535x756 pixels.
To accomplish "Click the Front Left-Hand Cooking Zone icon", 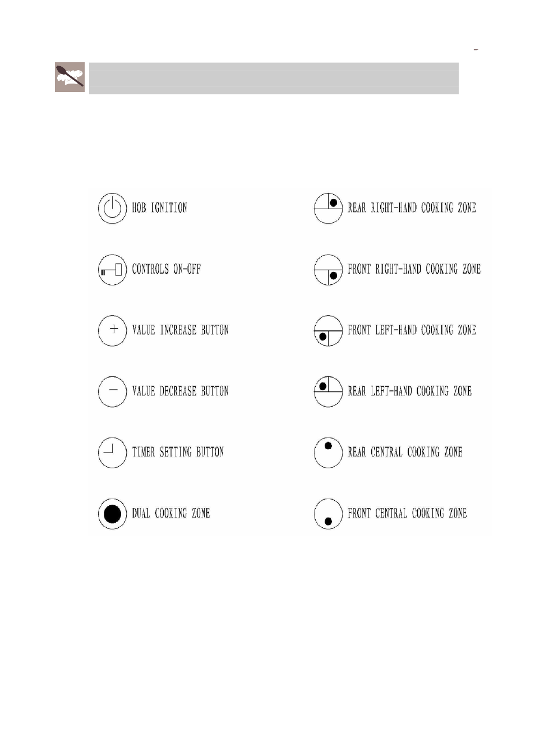I will [328, 331].
